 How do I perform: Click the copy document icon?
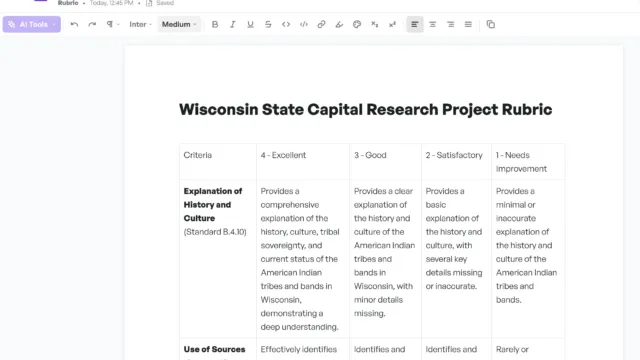[491, 24]
